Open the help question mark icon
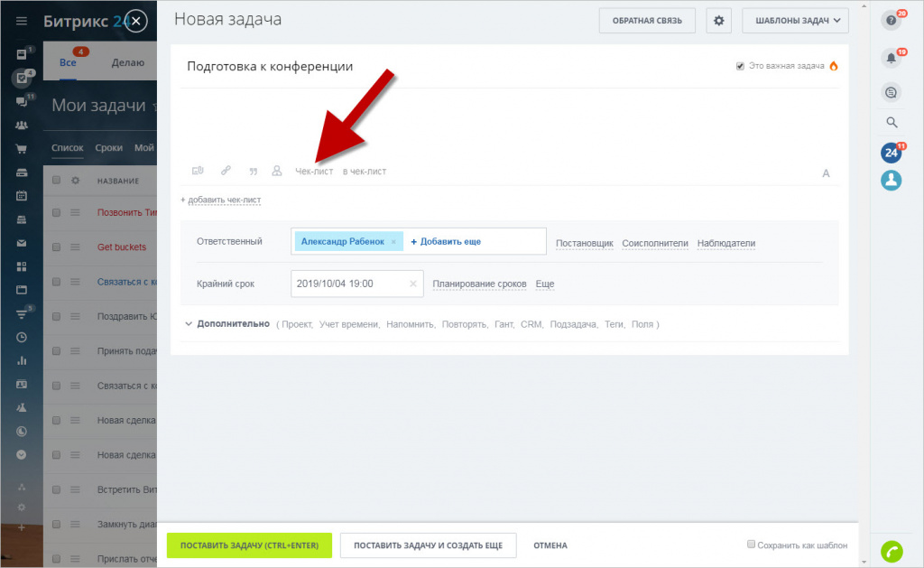 [x=892, y=20]
